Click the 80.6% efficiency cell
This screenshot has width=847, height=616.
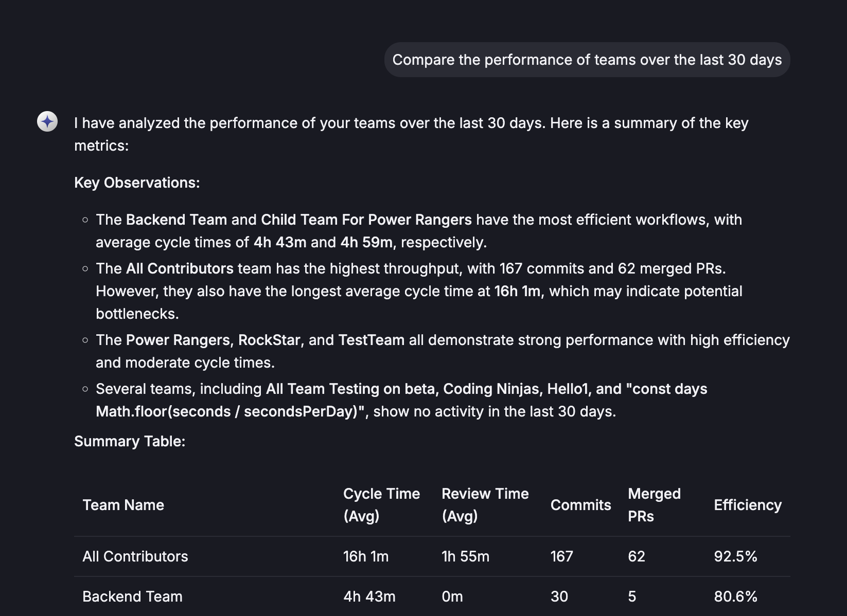(x=735, y=596)
